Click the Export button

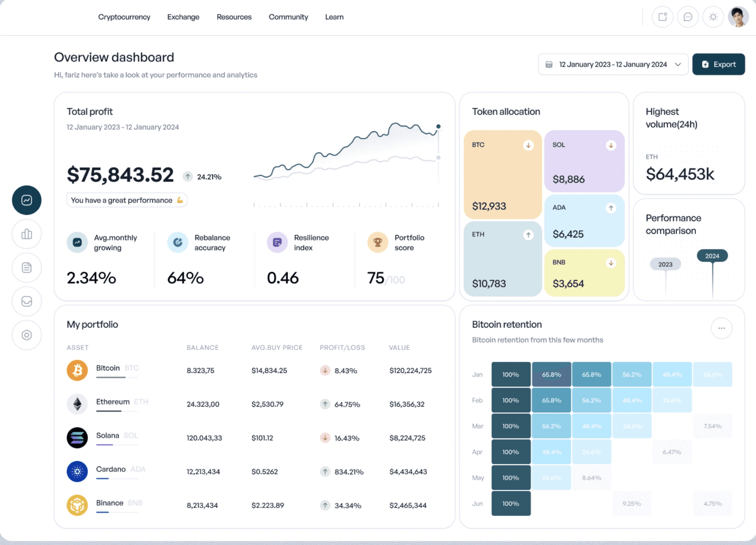(x=718, y=64)
